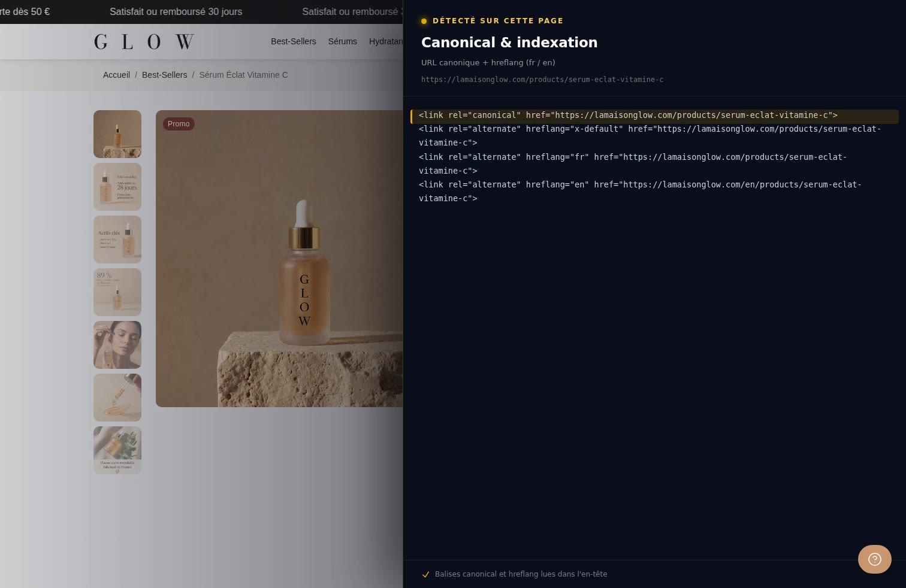Select the dropper texture thumbnail
Image resolution: width=906 pixels, height=588 pixels.
117,398
